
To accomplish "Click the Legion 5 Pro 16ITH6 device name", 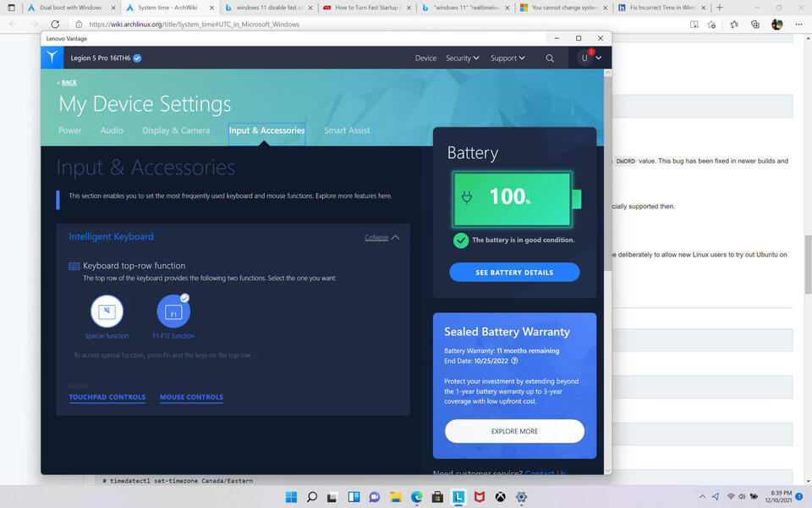I will coord(101,58).
